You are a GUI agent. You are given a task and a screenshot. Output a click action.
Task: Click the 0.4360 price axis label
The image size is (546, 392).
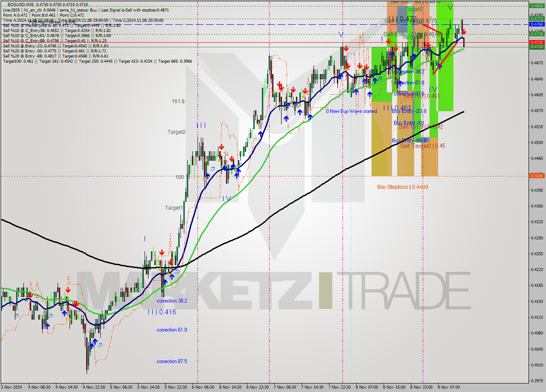click(x=536, y=206)
